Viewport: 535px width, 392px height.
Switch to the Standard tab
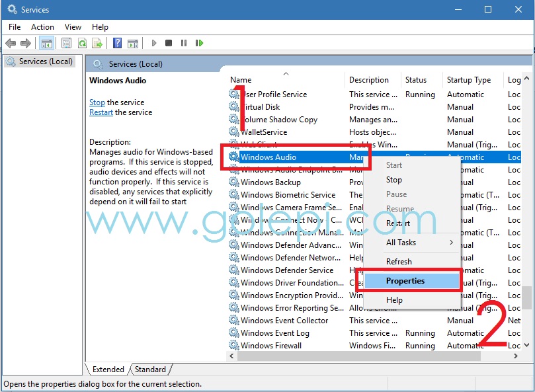tap(150, 370)
